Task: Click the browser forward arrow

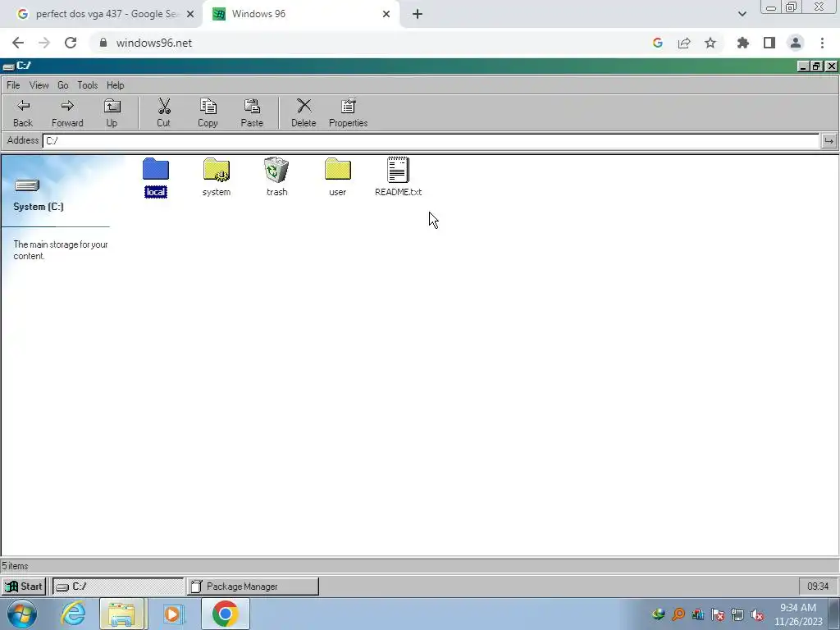Action: pyautogui.click(x=44, y=43)
